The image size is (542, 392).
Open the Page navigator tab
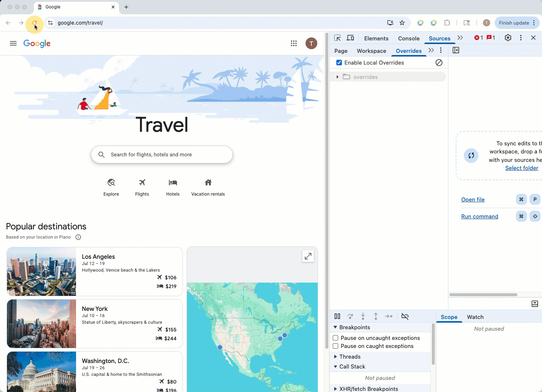(x=341, y=51)
